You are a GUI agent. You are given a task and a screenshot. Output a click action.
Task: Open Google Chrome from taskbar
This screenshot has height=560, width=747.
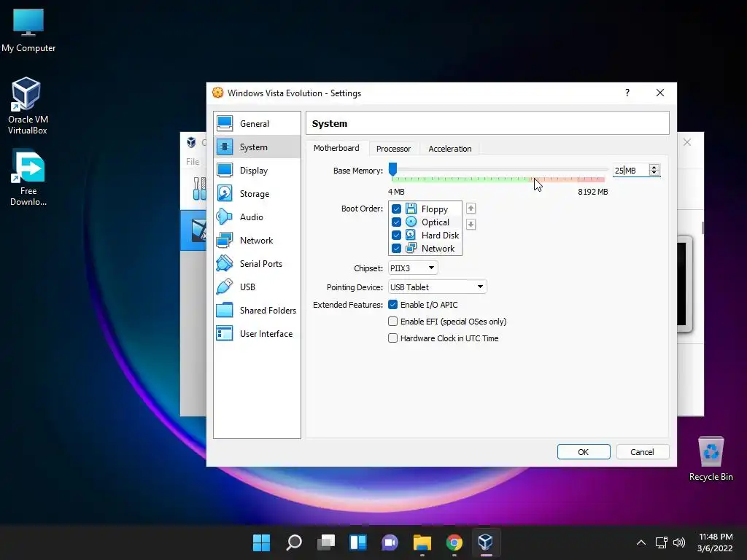(454, 542)
